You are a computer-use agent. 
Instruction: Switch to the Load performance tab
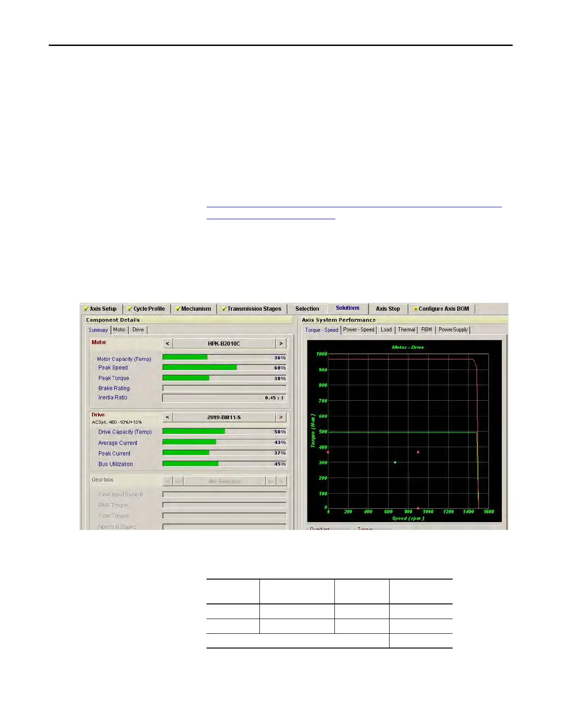tap(386, 330)
